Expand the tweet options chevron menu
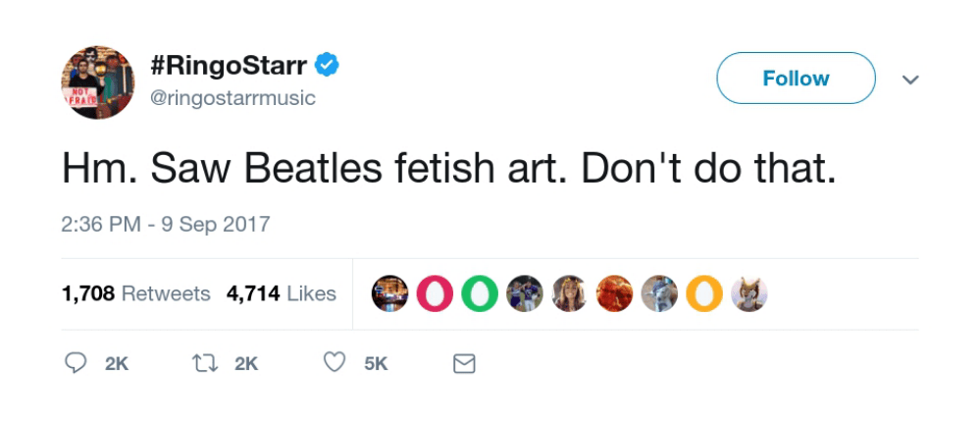 point(910,79)
